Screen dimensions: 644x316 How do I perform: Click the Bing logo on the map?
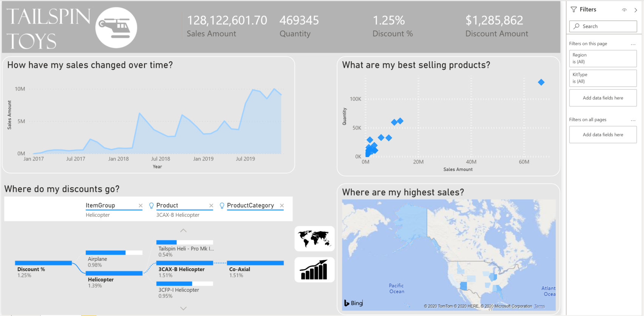point(353,303)
